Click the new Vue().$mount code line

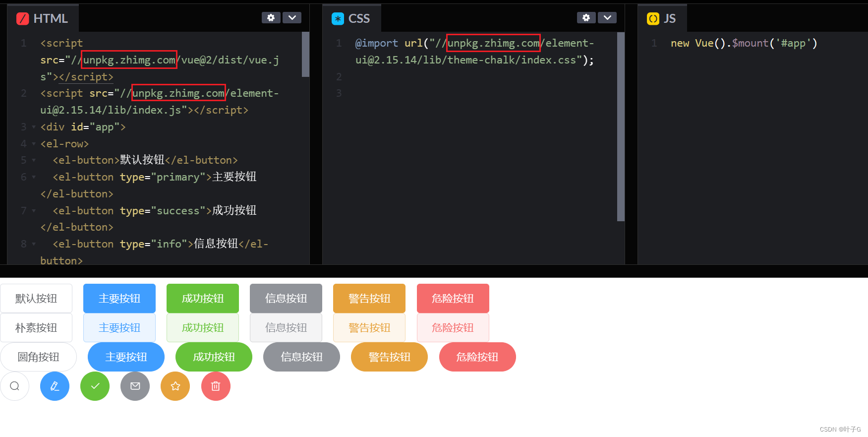744,43
